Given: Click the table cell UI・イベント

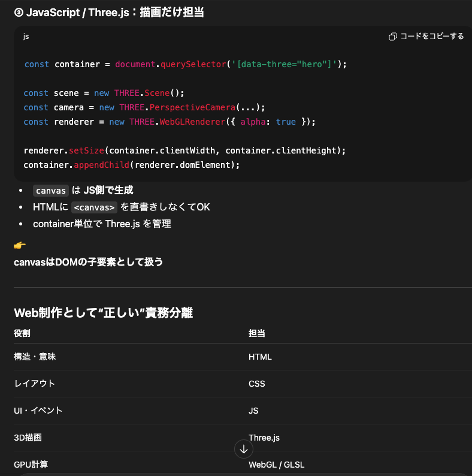Looking at the screenshot, I should tap(38, 411).
